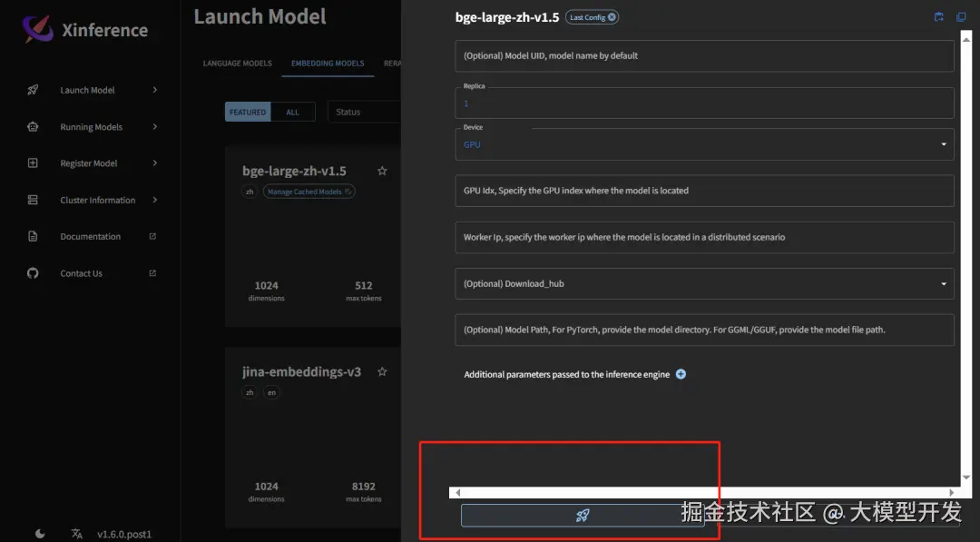Image resolution: width=980 pixels, height=542 pixels.
Task: Click the zh tag on jina-embeddings-v3 card
Action: point(250,392)
